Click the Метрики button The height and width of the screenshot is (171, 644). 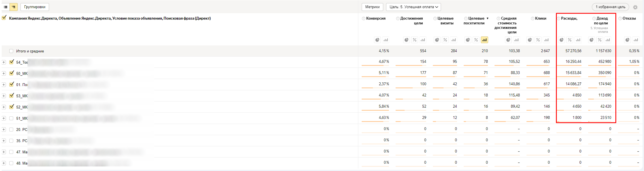coord(372,7)
